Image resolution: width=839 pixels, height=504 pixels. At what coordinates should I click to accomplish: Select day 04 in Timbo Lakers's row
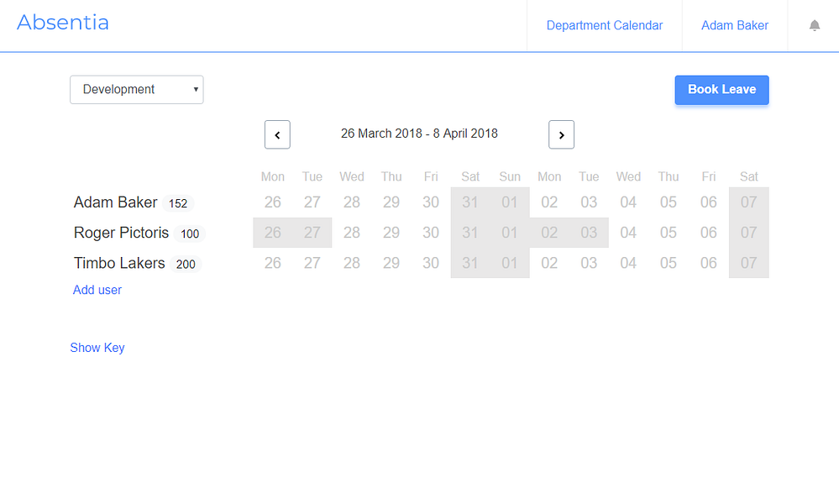click(x=628, y=263)
